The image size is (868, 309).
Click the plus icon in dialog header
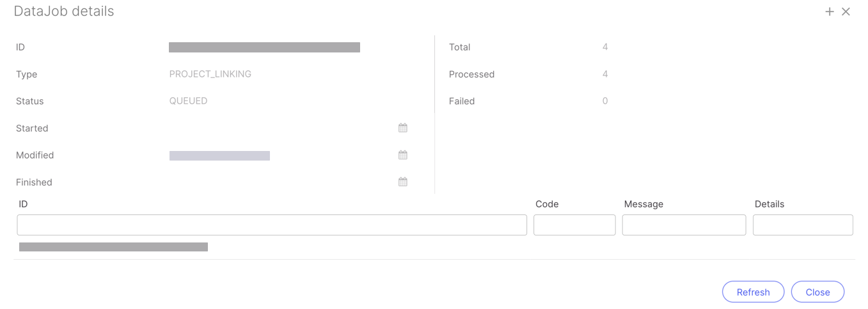pyautogui.click(x=830, y=12)
